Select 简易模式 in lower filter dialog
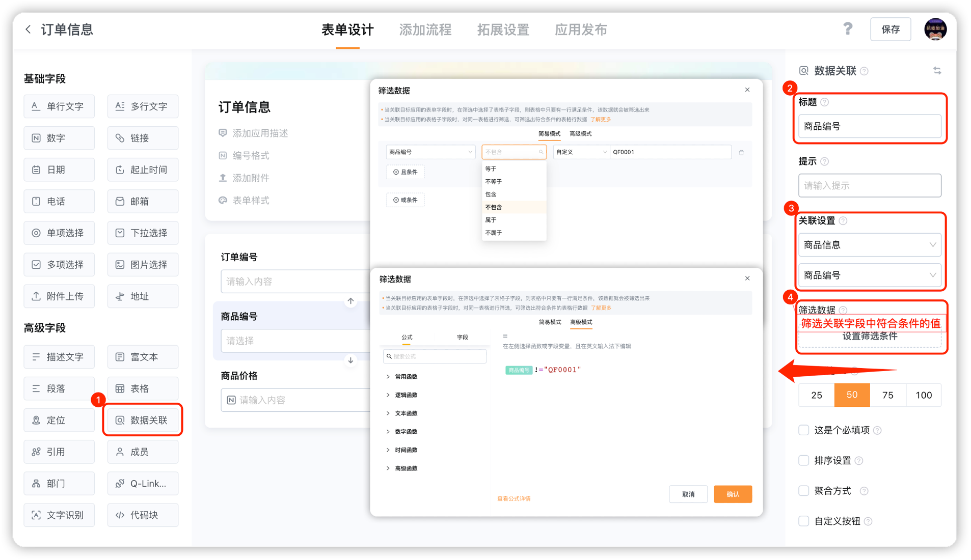Image resolution: width=971 pixels, height=560 pixels. [x=550, y=322]
